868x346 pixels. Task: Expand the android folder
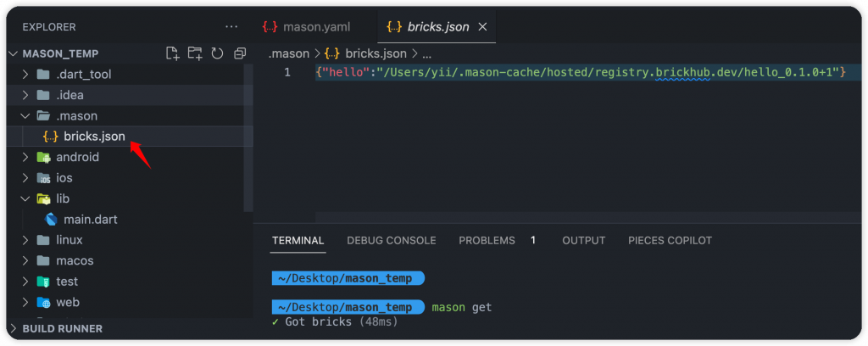pyautogui.click(x=77, y=157)
